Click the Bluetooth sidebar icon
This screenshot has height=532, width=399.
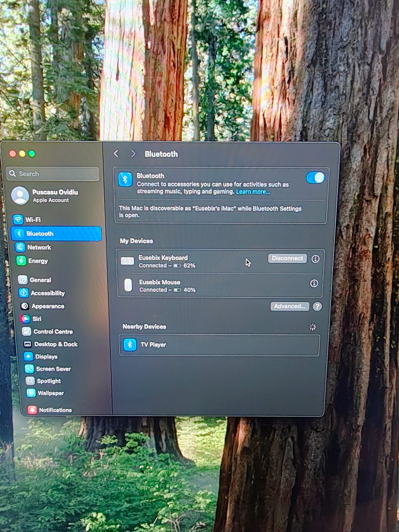pos(19,234)
